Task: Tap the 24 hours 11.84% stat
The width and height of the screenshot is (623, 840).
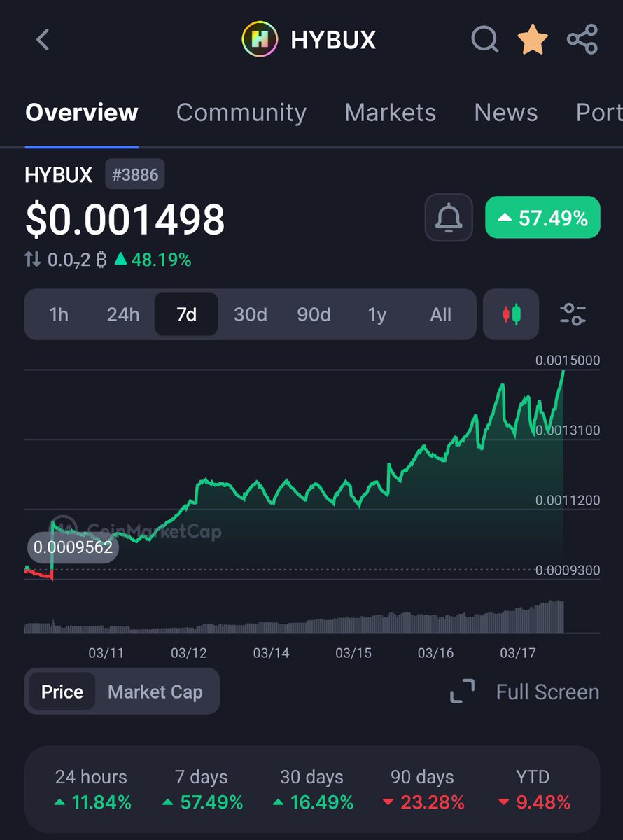Action: 92,790
